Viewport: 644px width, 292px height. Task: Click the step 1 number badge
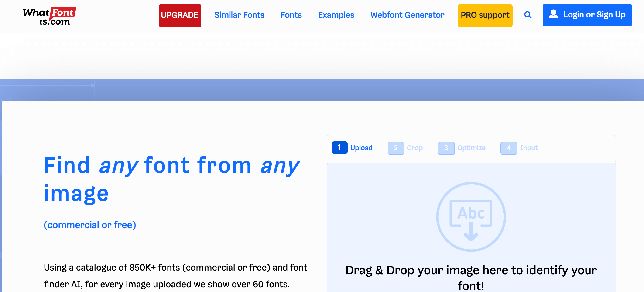339,148
